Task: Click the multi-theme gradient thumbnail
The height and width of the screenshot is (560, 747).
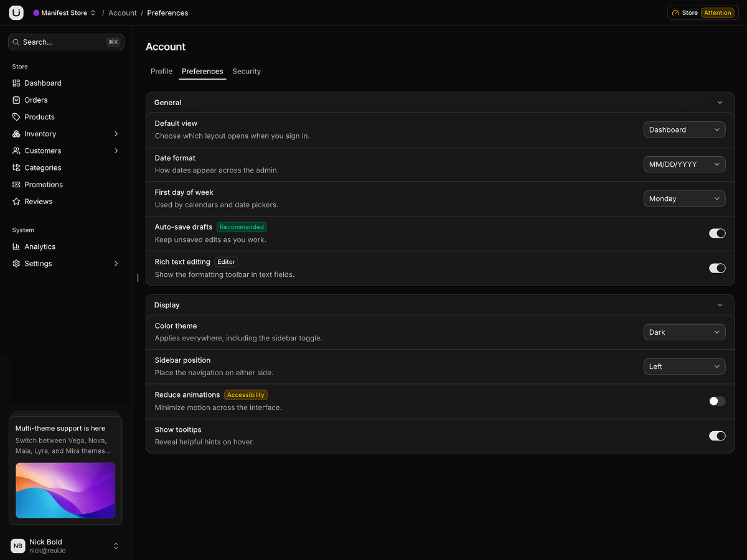Action: point(65,490)
